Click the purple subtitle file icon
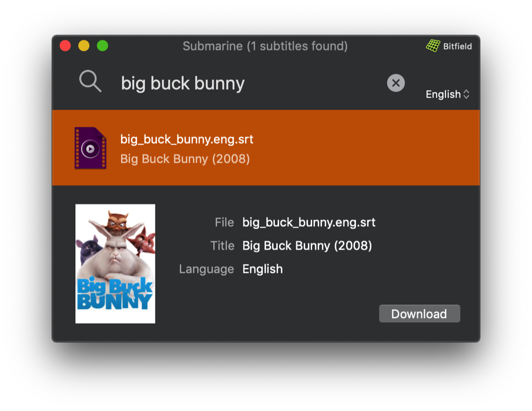The image size is (532, 411). tap(90, 148)
